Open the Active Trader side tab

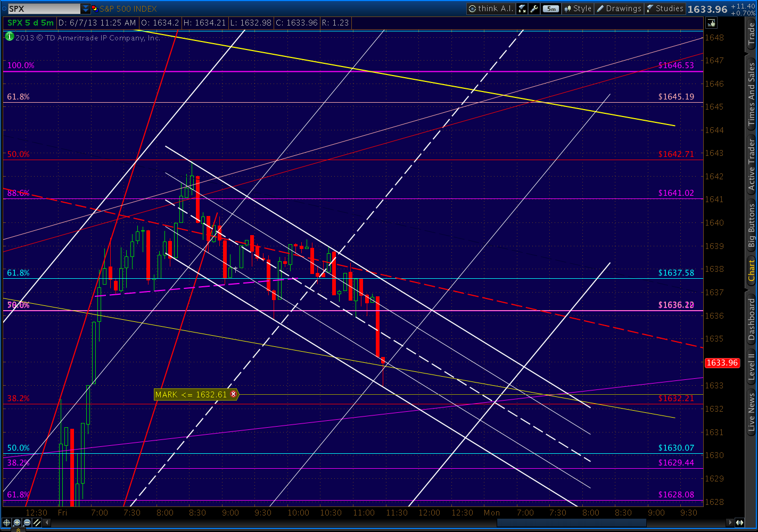(751, 164)
